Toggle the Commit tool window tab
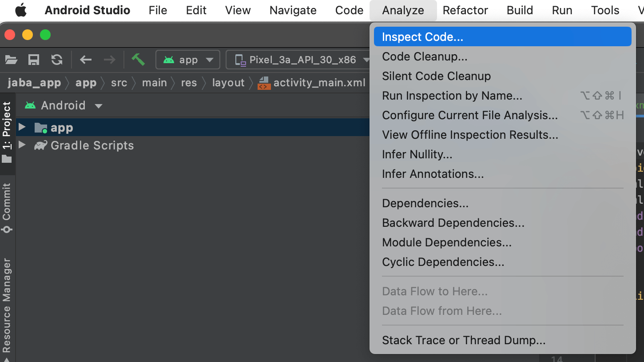Viewport: 644px width, 362px height. 7,208
